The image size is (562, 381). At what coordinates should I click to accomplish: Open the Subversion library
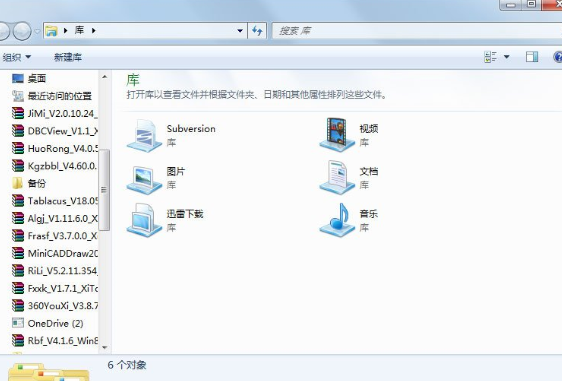click(171, 135)
